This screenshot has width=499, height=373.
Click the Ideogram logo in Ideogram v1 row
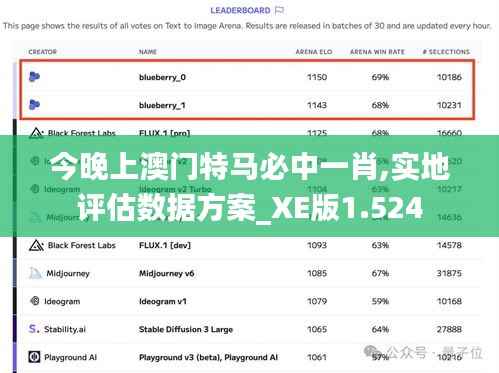(35, 301)
